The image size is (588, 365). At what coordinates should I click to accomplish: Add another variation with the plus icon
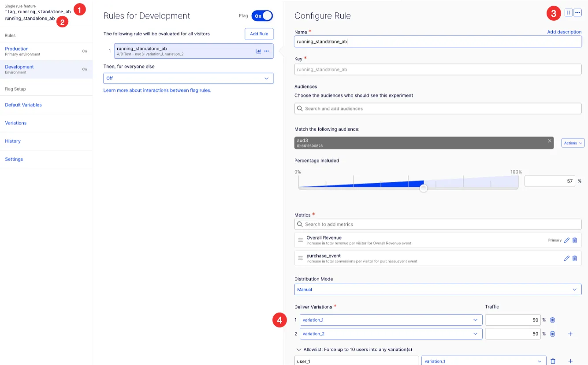tap(570, 334)
